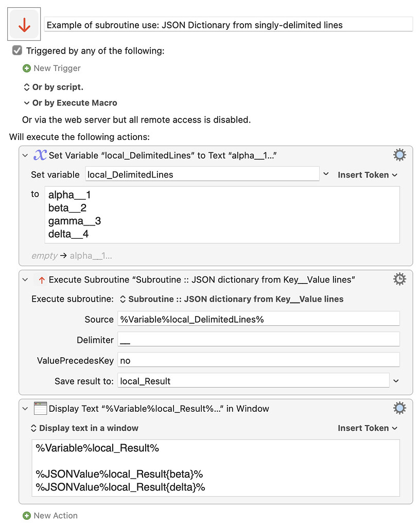Click 'Or via the web server' text
This screenshot has height=527, width=420.
(136, 119)
